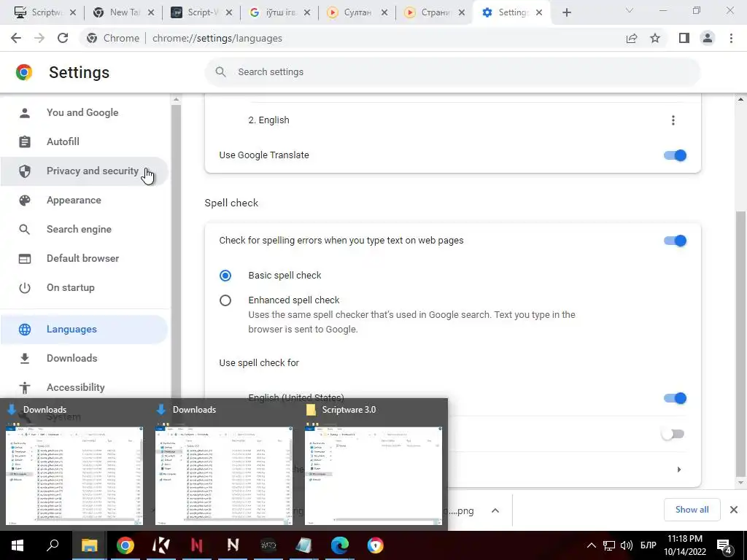The image size is (747, 560).
Task: Click Show all downloads button
Action: pyautogui.click(x=692, y=510)
